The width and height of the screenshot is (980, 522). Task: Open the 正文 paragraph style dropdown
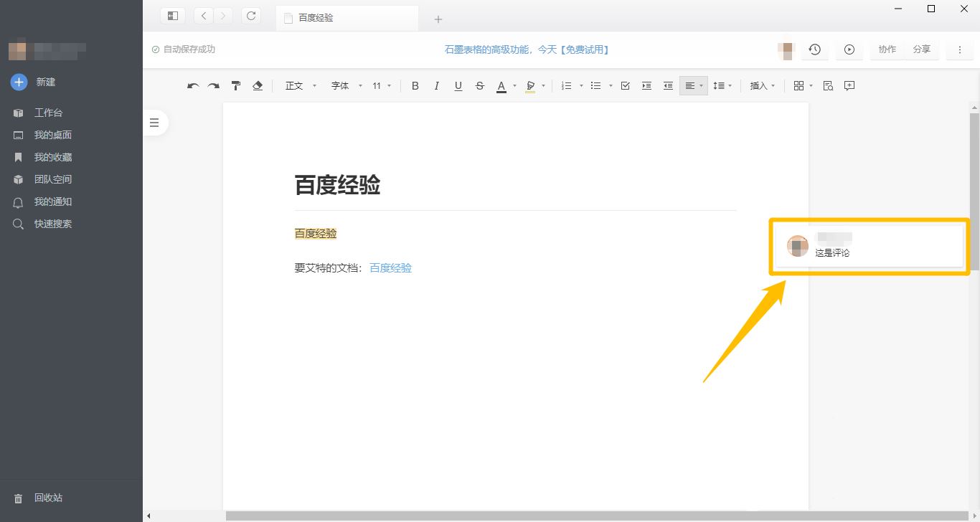coord(301,86)
